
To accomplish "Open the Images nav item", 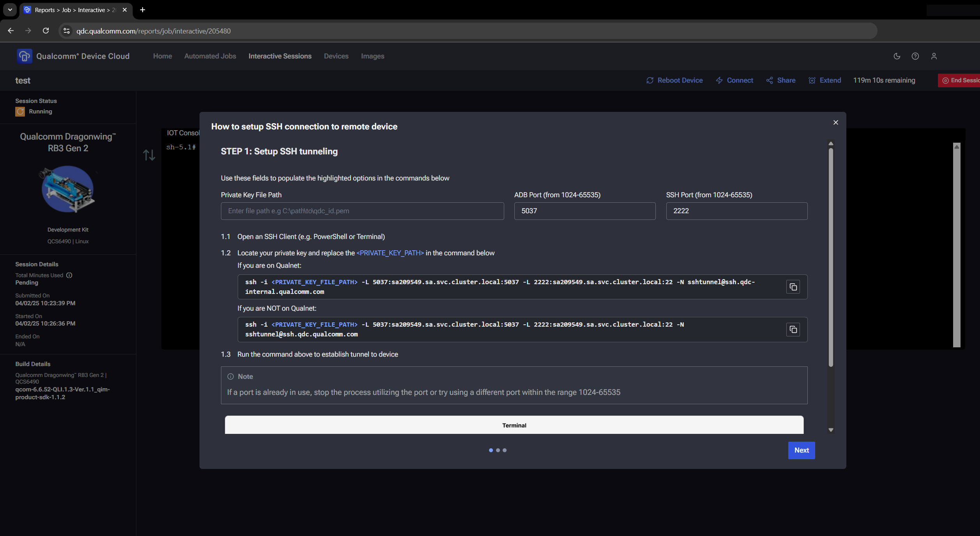I will tap(373, 56).
